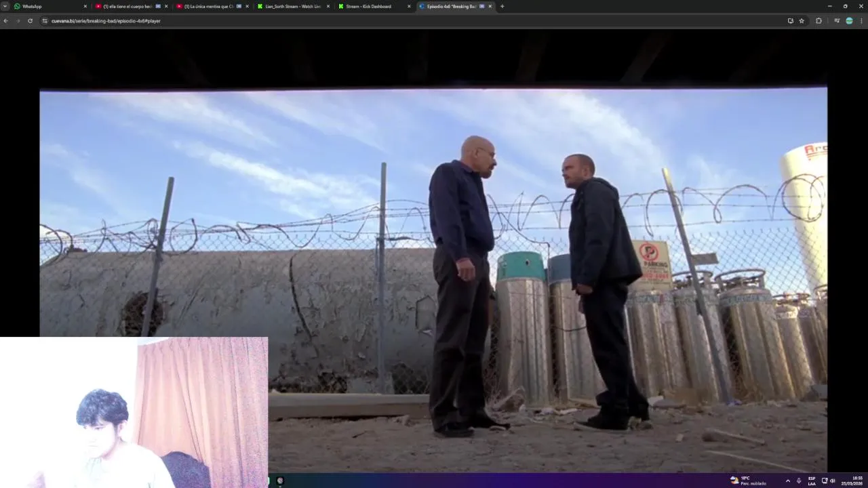868x488 pixels.
Task: Close the Lian_Sorth Stream tab
Action: pyautogui.click(x=328, y=6)
